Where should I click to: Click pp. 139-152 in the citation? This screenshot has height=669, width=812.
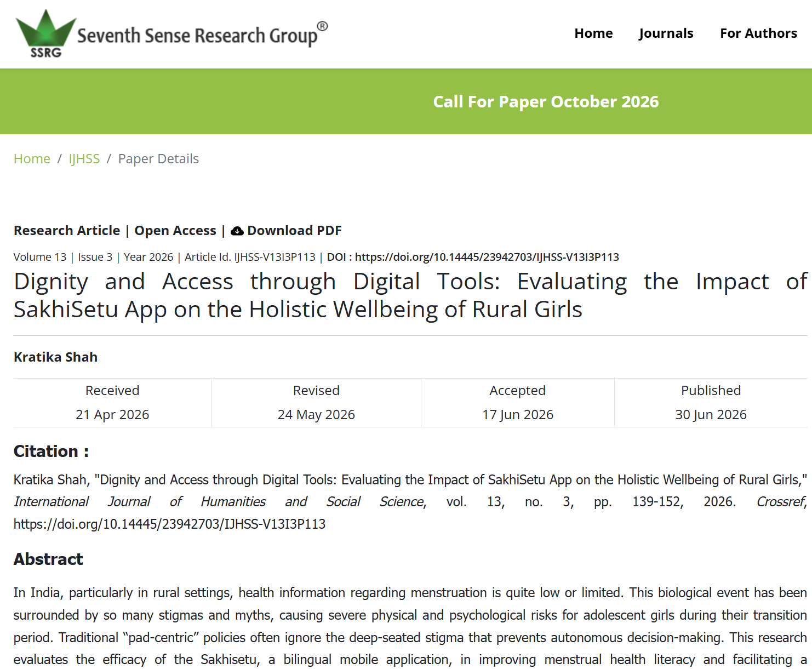click(638, 502)
